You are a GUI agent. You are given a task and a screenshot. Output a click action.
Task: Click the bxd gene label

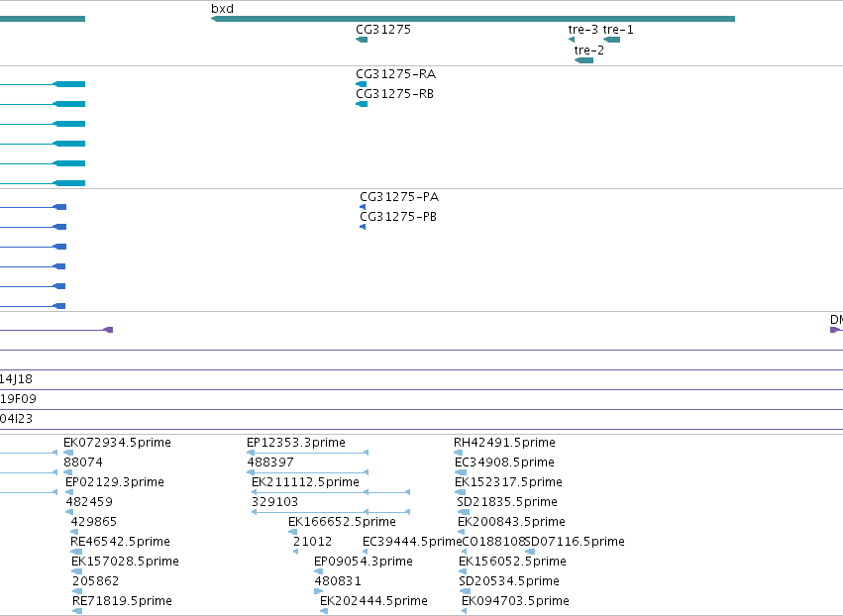point(222,9)
